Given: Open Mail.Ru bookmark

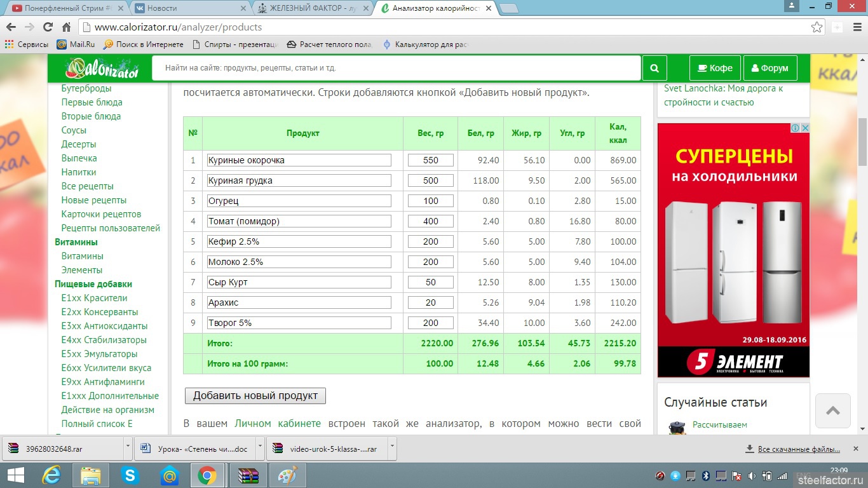Looking at the screenshot, I should coord(76,44).
